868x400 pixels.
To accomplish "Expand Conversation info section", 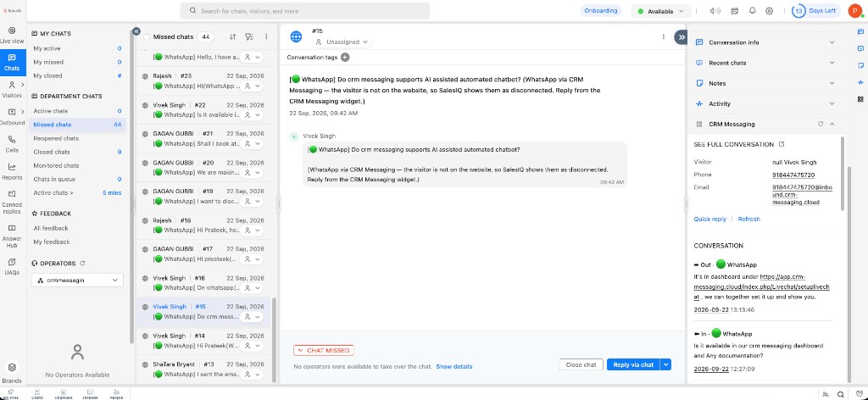I will [x=765, y=42].
